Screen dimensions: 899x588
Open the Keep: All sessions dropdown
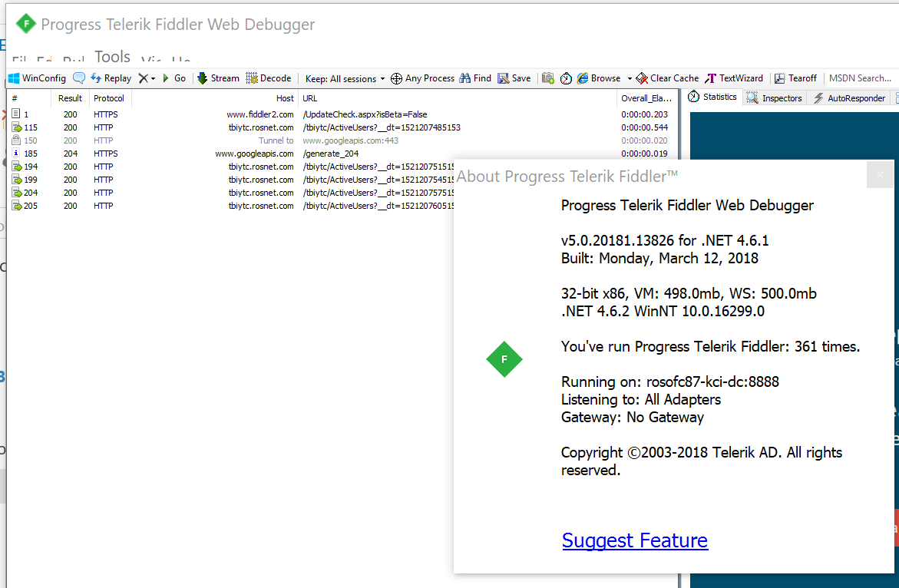(x=345, y=78)
